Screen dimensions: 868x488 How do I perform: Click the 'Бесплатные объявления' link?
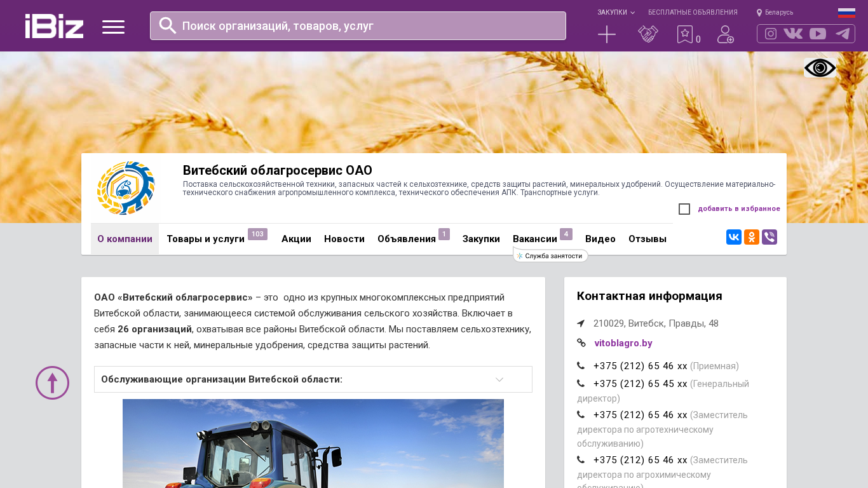693,12
